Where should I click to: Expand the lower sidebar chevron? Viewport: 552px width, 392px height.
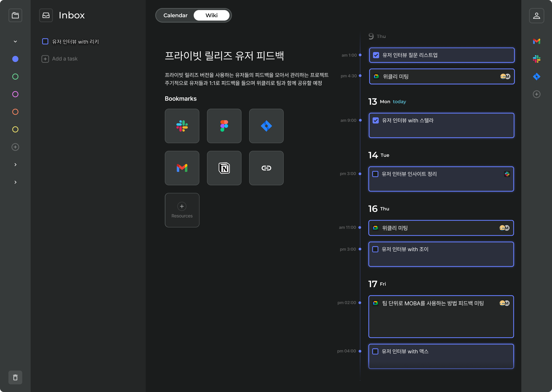pos(15,182)
